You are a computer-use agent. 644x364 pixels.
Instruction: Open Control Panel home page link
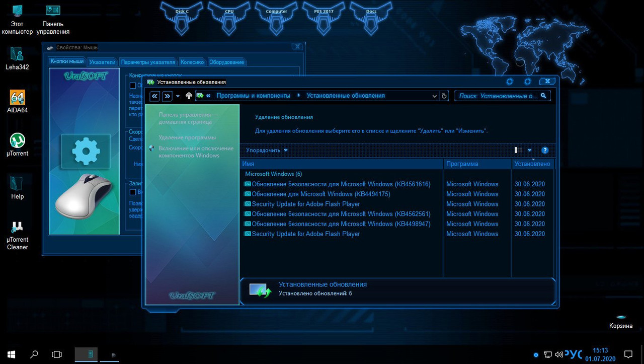pos(188,118)
